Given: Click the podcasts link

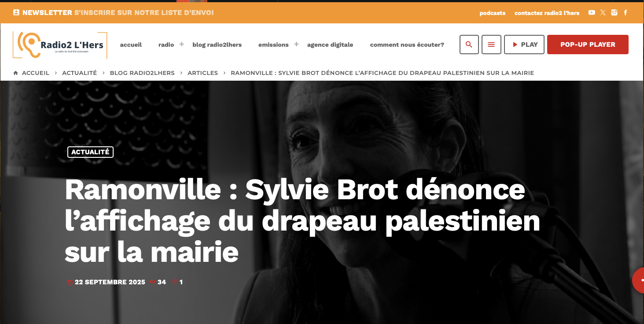Looking at the screenshot, I should pyautogui.click(x=493, y=13).
